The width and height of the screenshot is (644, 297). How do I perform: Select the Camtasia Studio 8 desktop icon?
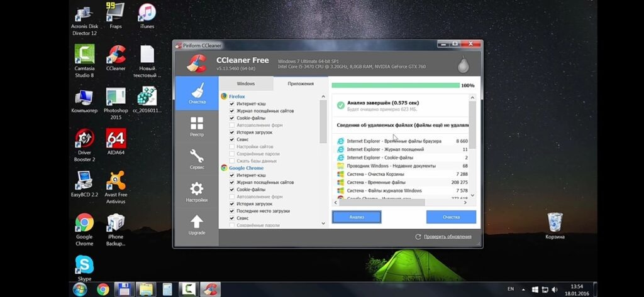coord(84,62)
